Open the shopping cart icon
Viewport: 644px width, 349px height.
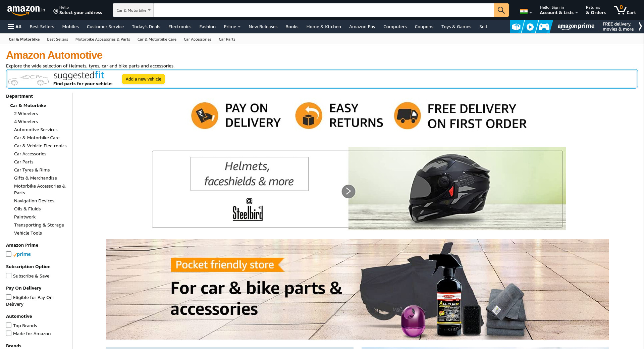(625, 10)
